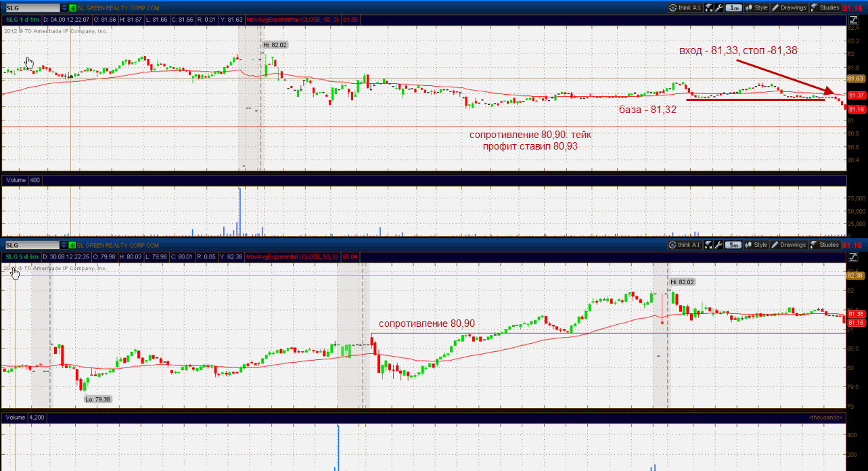868x471 pixels.
Task: Click the "80.04" moving average value
Action: point(350,256)
